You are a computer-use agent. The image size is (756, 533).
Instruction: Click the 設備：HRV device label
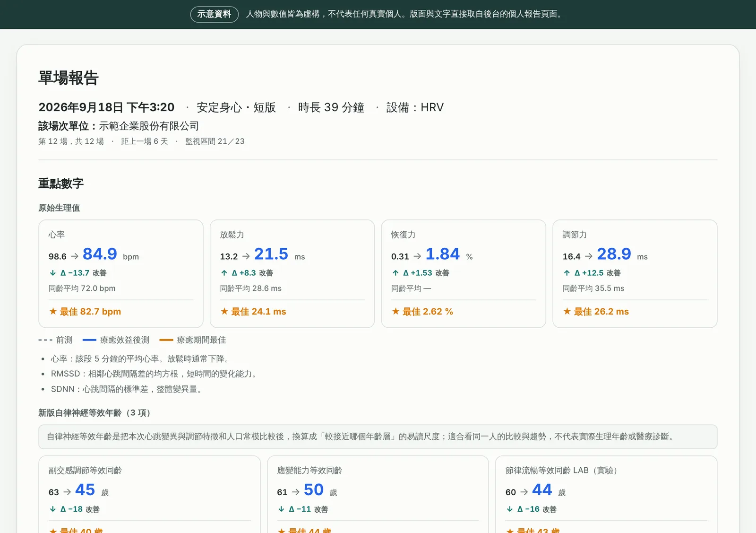[x=415, y=107]
